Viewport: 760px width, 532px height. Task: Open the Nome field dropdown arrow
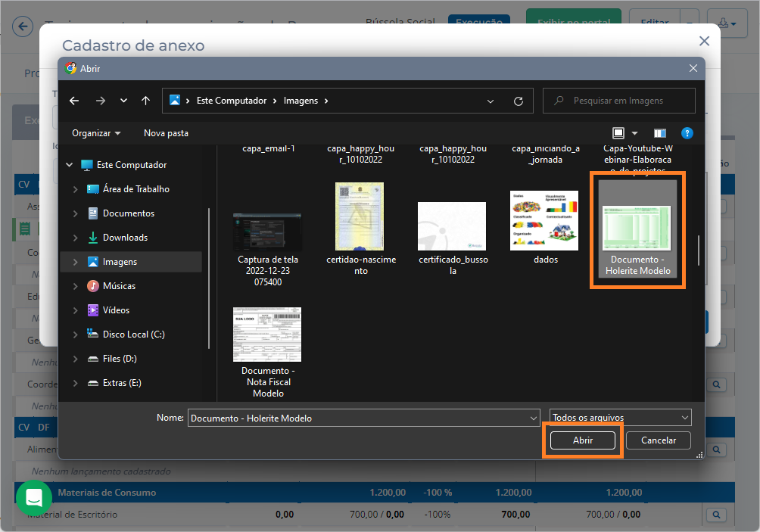(x=533, y=418)
